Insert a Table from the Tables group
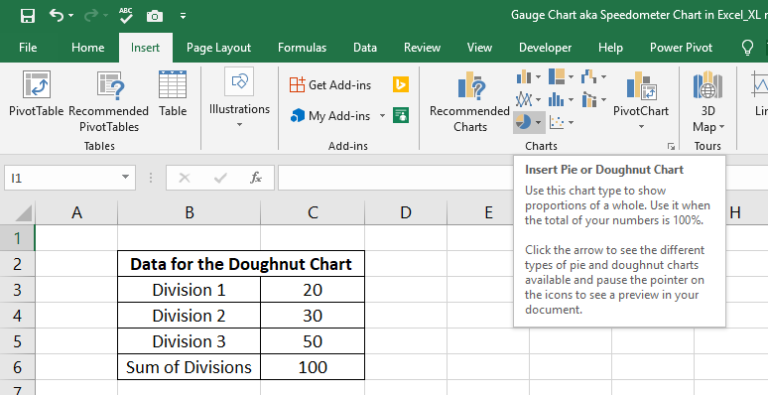768x395 pixels. click(173, 94)
